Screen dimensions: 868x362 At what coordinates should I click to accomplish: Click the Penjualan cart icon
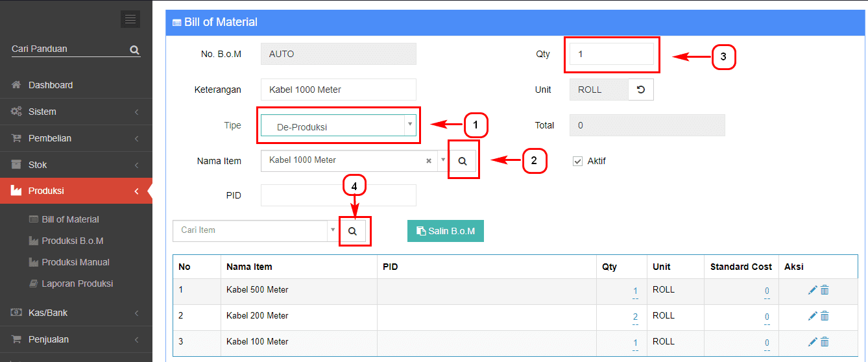pos(17,339)
